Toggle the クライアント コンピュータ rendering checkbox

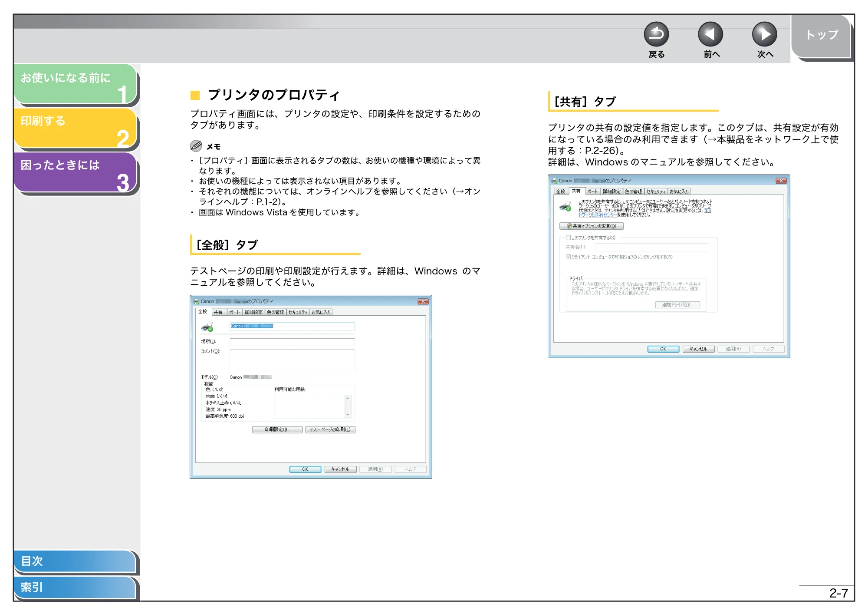click(x=568, y=257)
